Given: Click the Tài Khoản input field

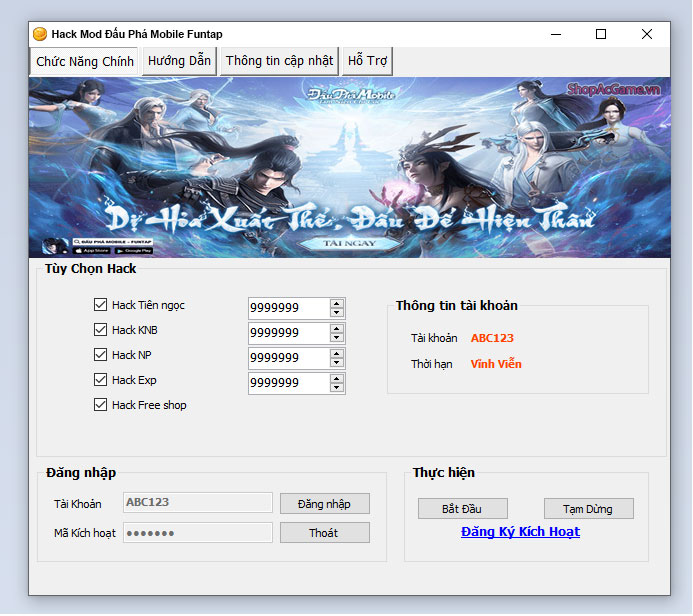Looking at the screenshot, I should pos(198,503).
